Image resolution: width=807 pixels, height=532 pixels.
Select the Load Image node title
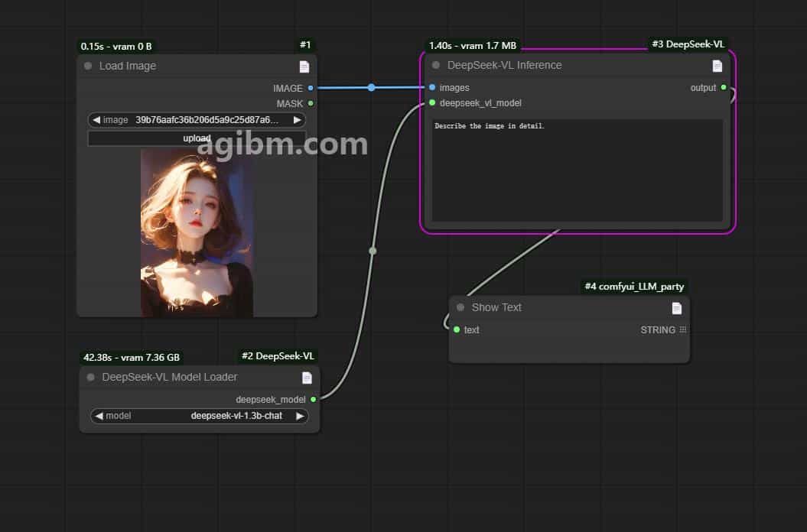pyautogui.click(x=128, y=66)
